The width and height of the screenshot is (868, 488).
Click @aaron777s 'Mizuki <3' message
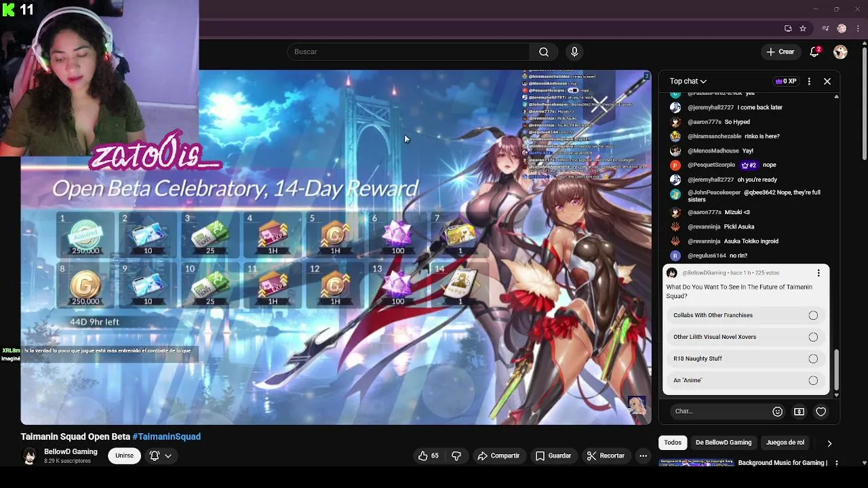(710, 212)
